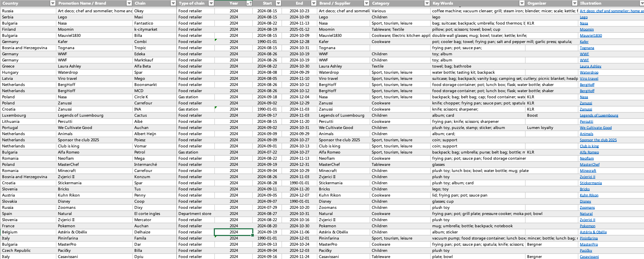Open the Type of chain filter

click(x=211, y=3)
